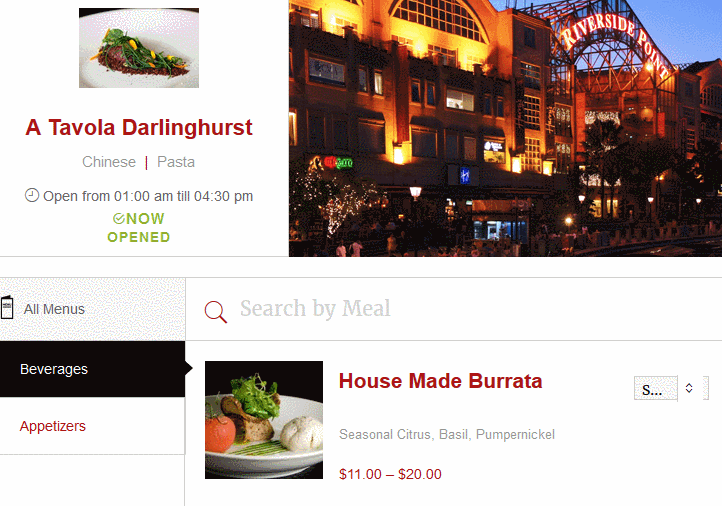Viewport: 722px width, 506px height.
Task: Click the NOW OPENED status label
Action: (x=139, y=228)
